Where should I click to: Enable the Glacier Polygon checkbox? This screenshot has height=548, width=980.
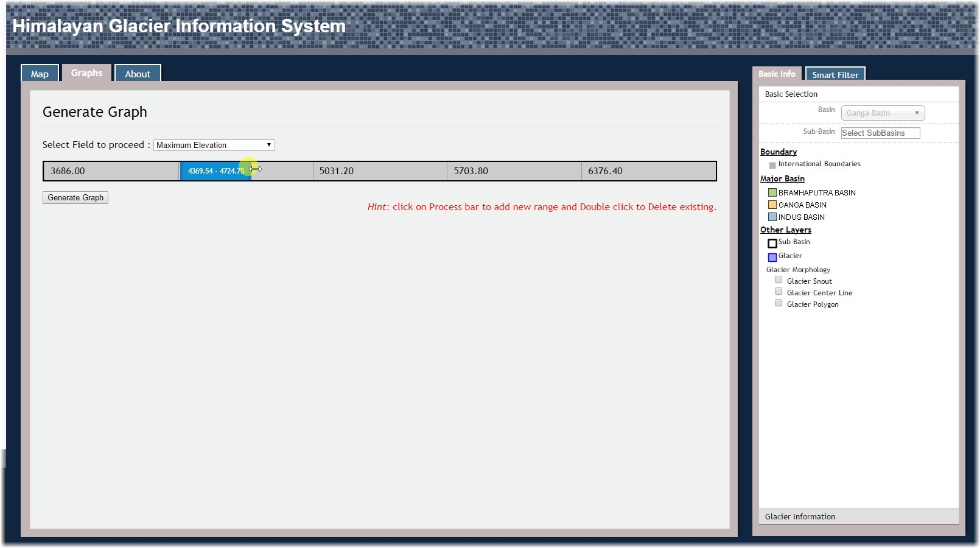[779, 303]
